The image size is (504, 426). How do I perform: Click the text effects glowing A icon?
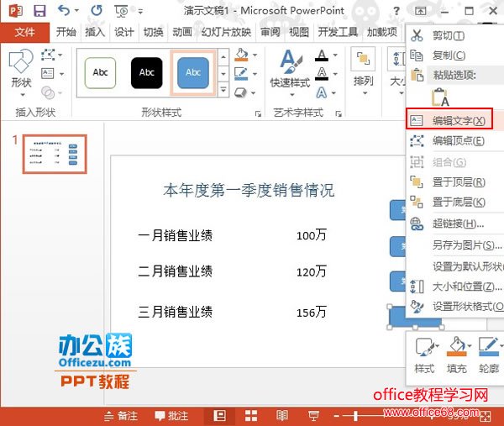pyautogui.click(x=322, y=93)
